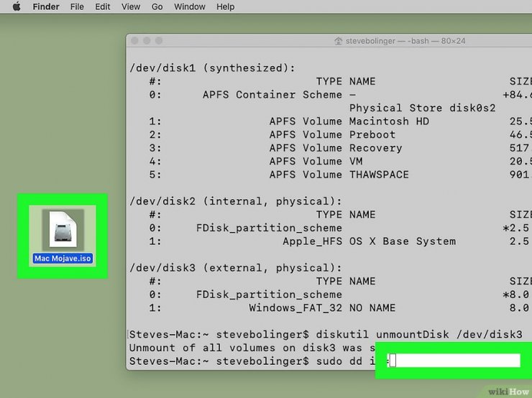
Task: Click the /dev/disk1 (synthesized) line
Action: click(x=212, y=68)
